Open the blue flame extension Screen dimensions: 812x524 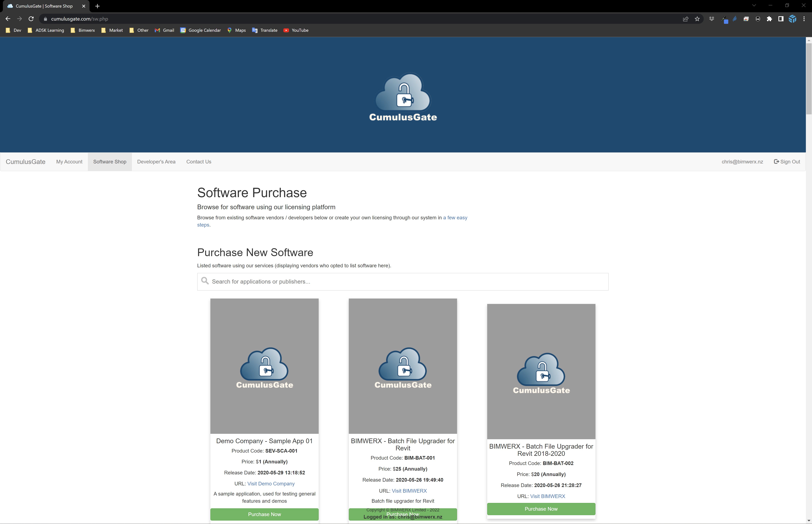pyautogui.click(x=735, y=19)
